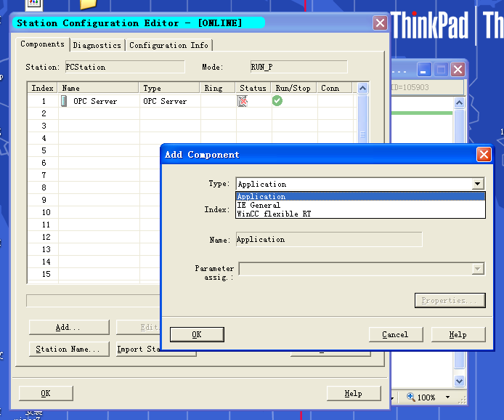Cancel the Add Component dialog
The image size is (504, 420).
[395, 334]
